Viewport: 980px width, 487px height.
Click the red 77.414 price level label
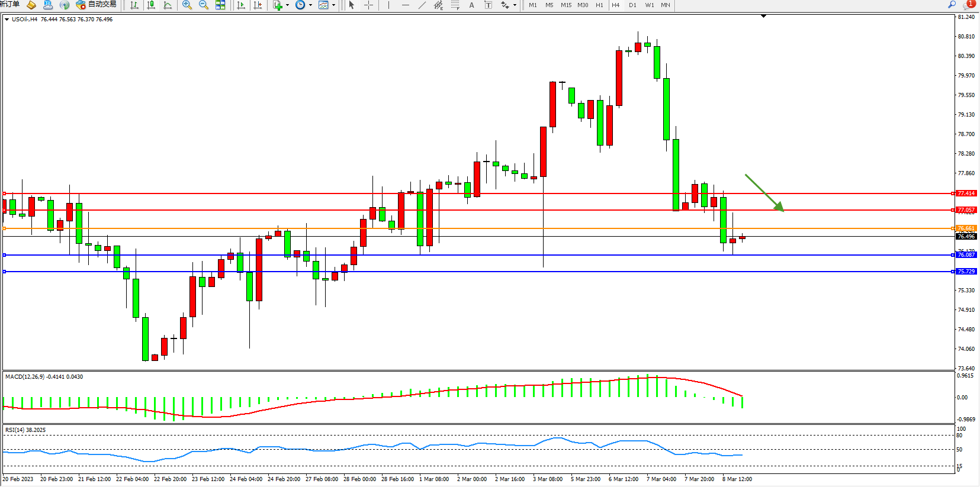coord(966,193)
